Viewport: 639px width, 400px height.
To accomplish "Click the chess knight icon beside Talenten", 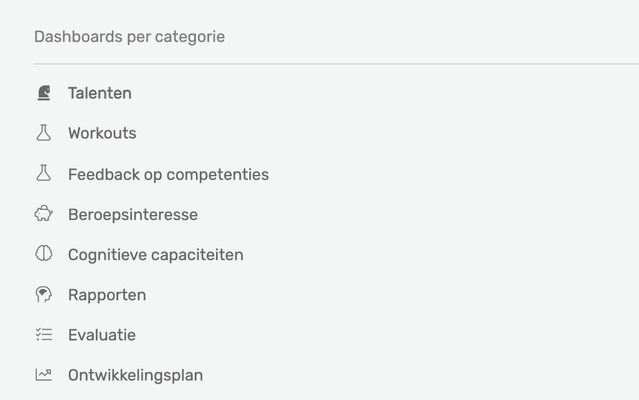I will click(x=43, y=93).
